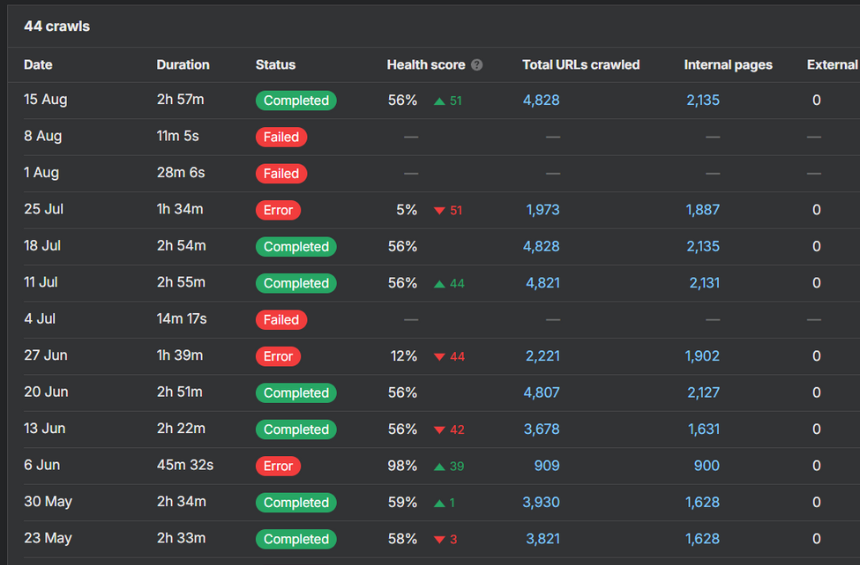Click the 5% health score value
This screenshot has height=565, width=860.
(407, 210)
